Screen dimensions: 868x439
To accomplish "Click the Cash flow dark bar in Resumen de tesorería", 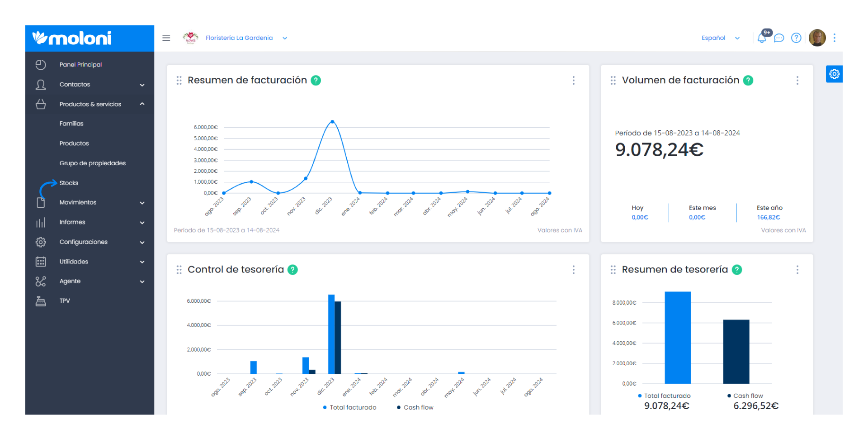I will pos(736,352).
